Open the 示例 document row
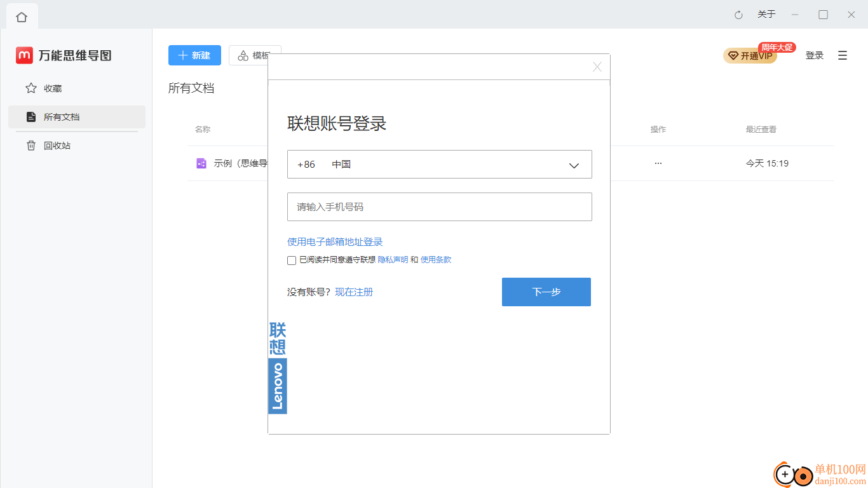This screenshot has width=868, height=488. [x=510, y=163]
